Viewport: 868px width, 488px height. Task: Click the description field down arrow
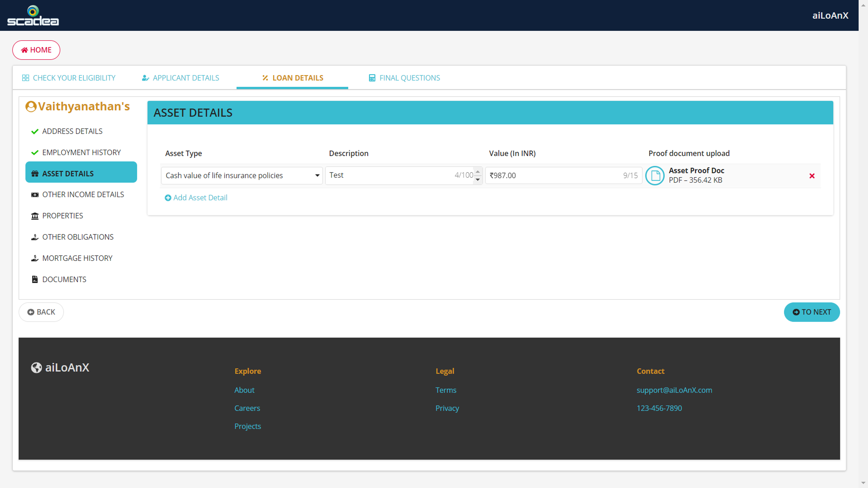(x=477, y=180)
